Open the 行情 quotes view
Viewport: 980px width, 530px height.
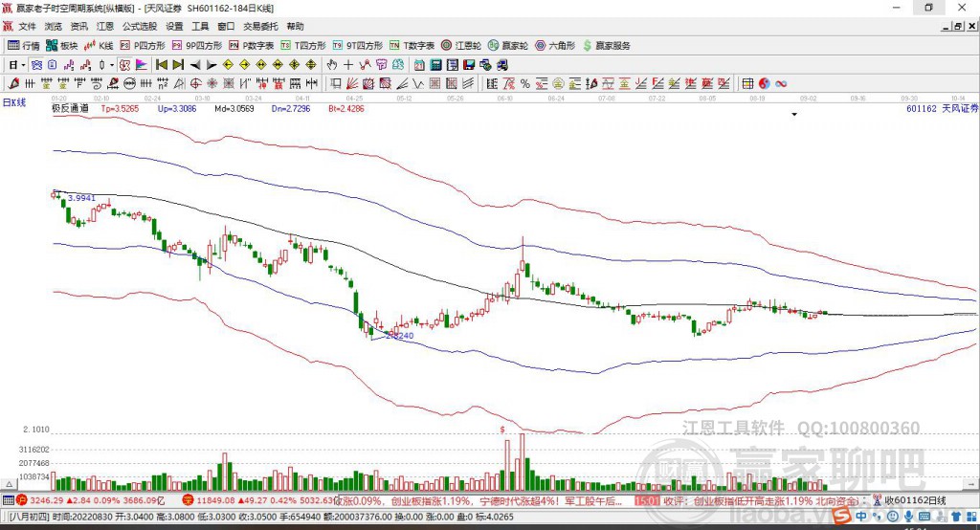[24, 46]
